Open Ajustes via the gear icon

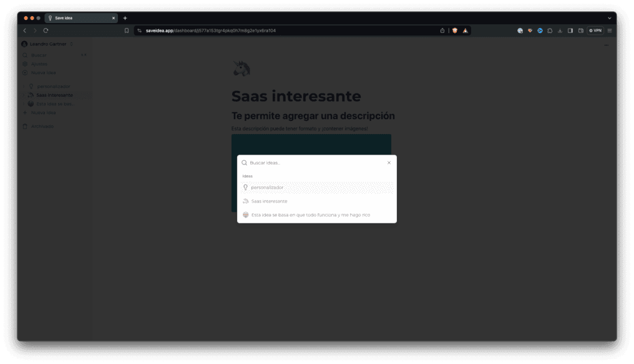click(x=25, y=63)
